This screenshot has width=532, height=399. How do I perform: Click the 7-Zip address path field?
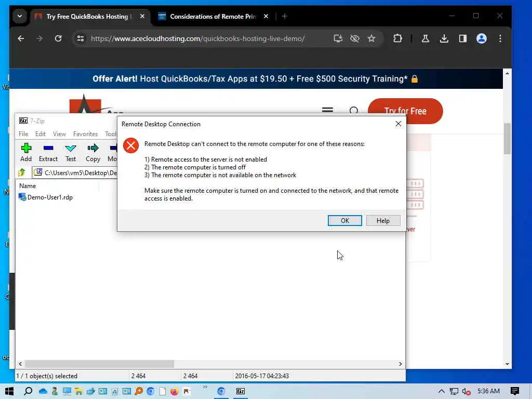click(75, 172)
